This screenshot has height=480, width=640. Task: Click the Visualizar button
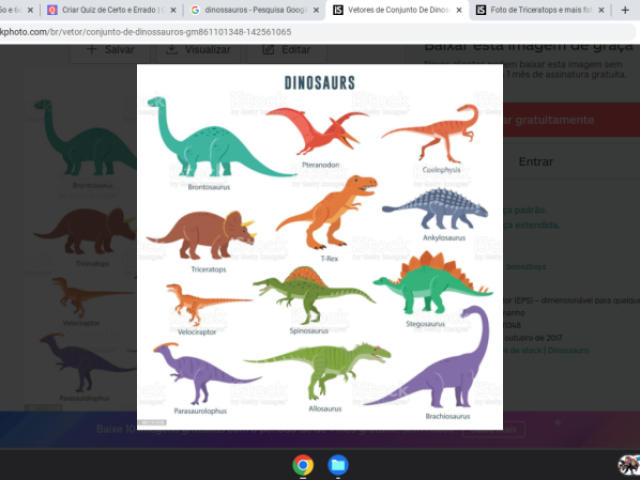(x=199, y=50)
